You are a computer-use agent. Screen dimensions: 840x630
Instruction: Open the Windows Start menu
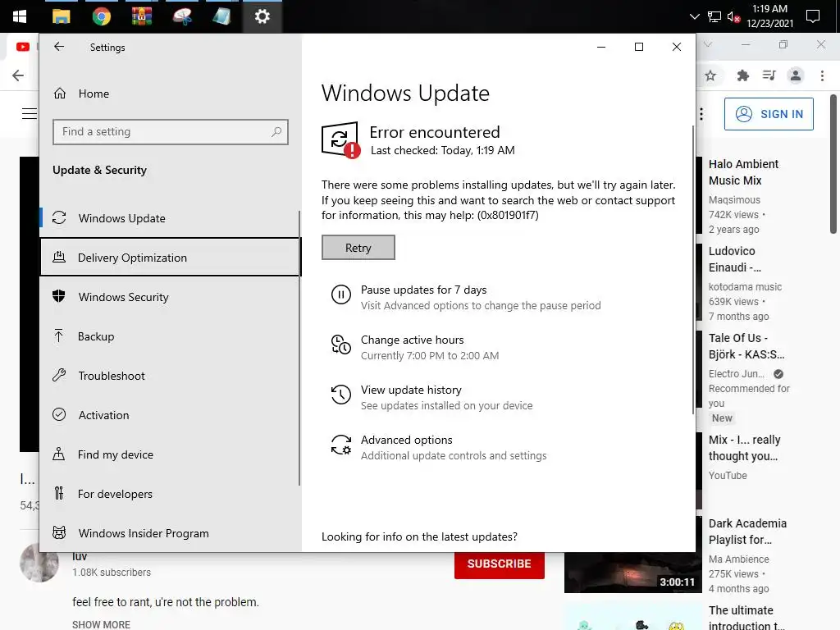[x=20, y=16]
